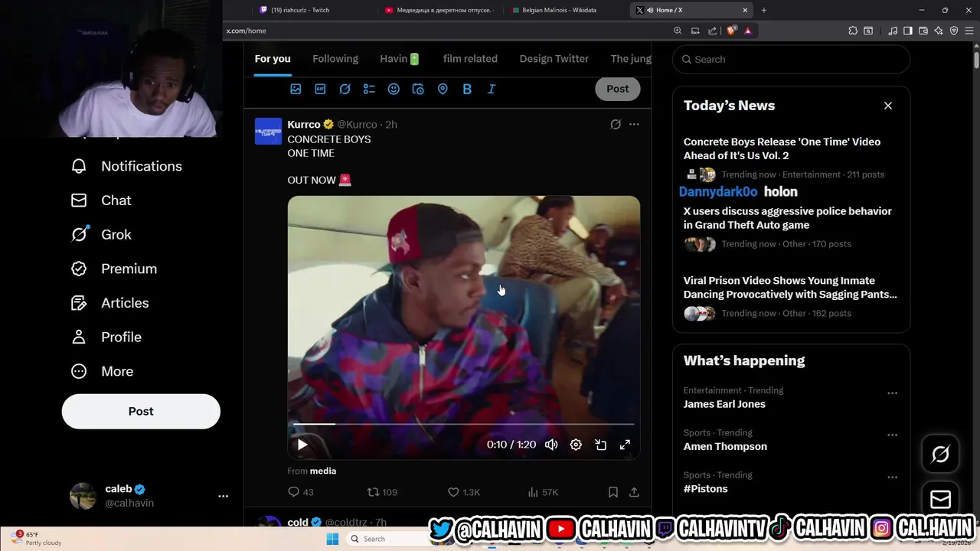Click the Grok explain icon on Kurrco's post
Viewport: 980px width, 551px height.
tap(616, 124)
